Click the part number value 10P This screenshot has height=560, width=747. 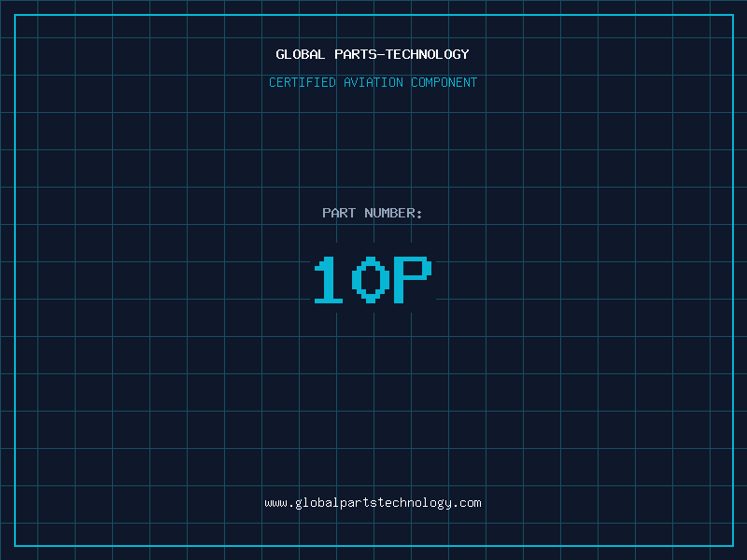pos(373,279)
